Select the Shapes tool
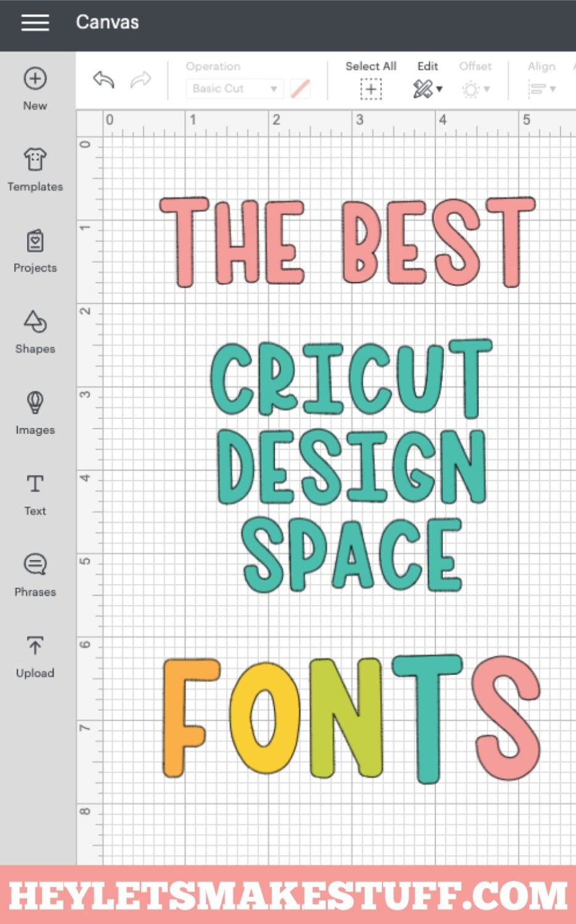Image resolution: width=576 pixels, height=924 pixels. tap(34, 331)
